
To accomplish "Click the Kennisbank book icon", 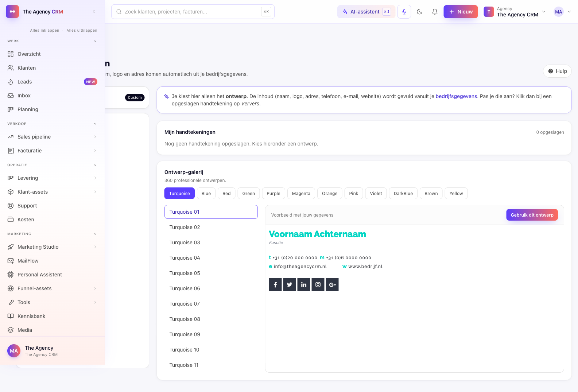I will 11,316.
